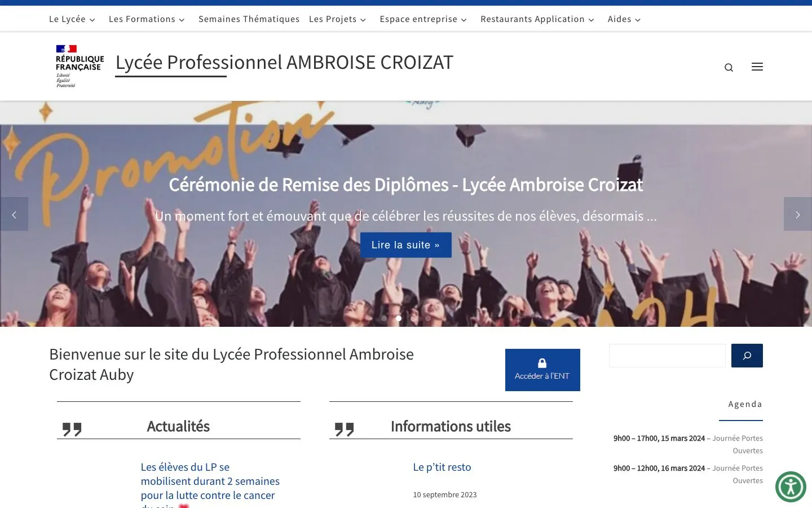Image resolution: width=812 pixels, height=508 pixels.
Task: Expand the Espace entreprise dropdown
Action: click(x=423, y=19)
